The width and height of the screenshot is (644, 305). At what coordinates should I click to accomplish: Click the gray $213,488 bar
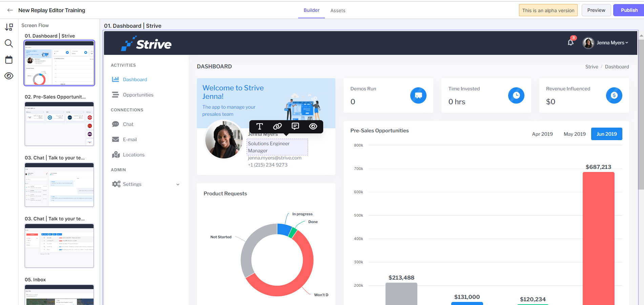[x=401, y=294]
